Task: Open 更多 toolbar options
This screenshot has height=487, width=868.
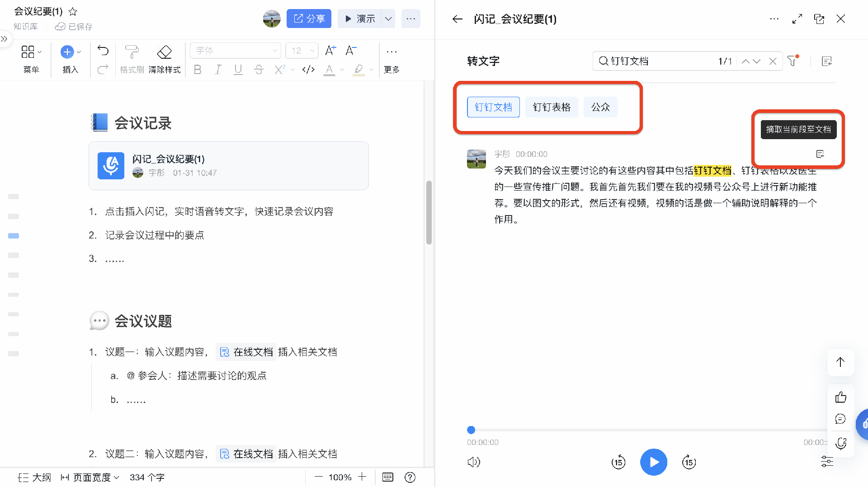Action: (x=392, y=59)
